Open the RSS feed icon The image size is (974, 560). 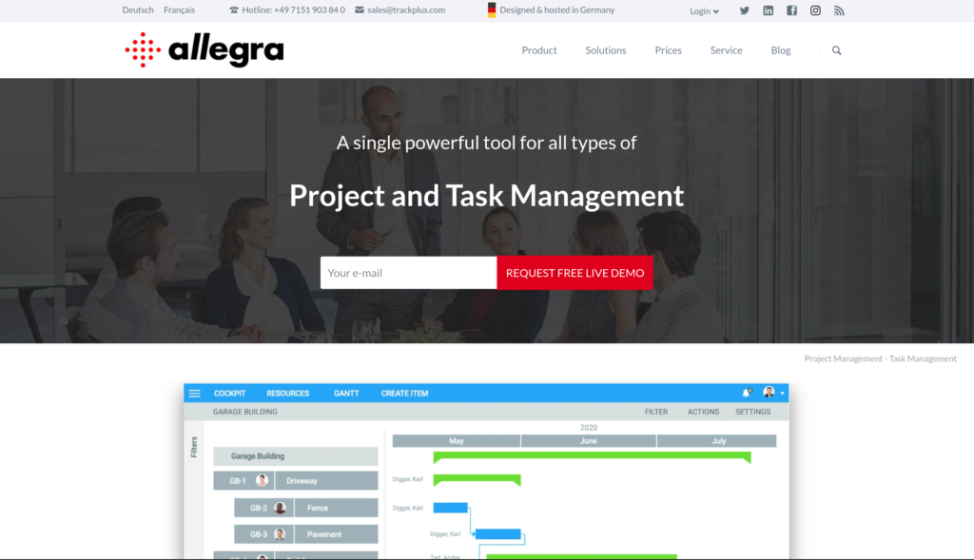click(x=839, y=10)
